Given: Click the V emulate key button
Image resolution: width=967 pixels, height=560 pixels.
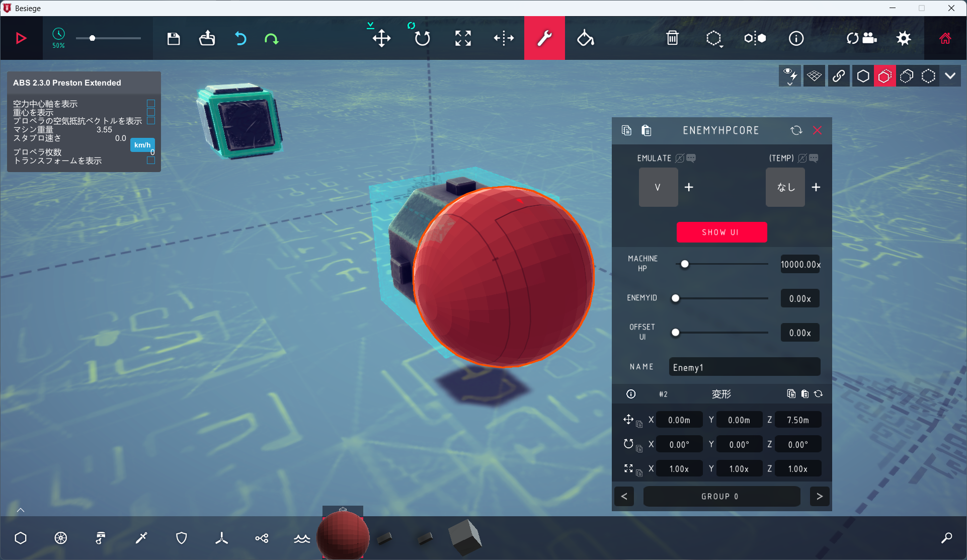Looking at the screenshot, I should pos(658,187).
